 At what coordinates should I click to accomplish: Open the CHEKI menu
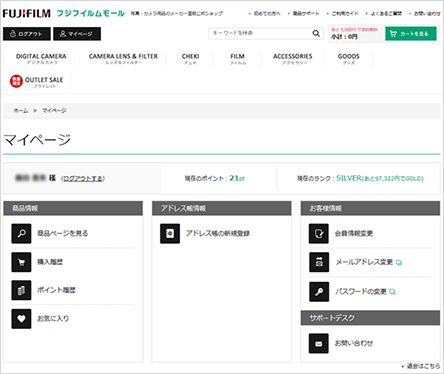[190, 59]
